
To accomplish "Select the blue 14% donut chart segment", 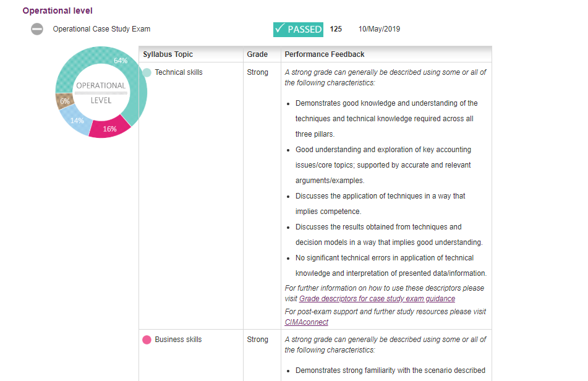I will point(76,120).
